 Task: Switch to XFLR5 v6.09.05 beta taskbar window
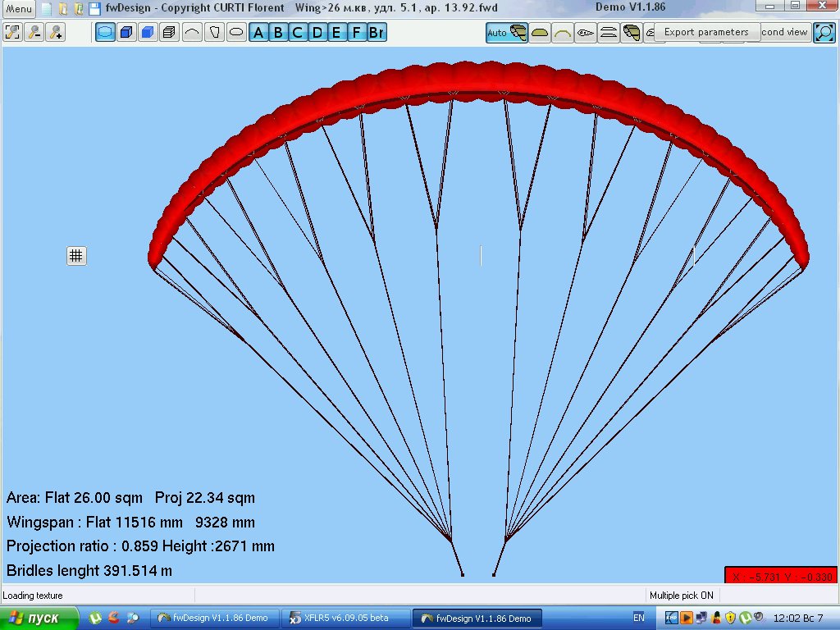pyautogui.click(x=345, y=619)
